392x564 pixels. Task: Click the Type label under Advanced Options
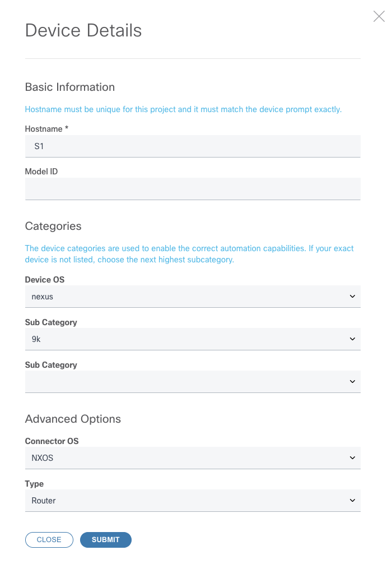34,484
